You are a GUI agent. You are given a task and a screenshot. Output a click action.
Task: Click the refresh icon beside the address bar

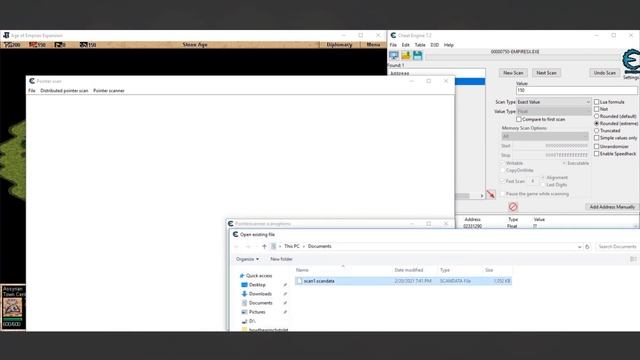coord(587,247)
